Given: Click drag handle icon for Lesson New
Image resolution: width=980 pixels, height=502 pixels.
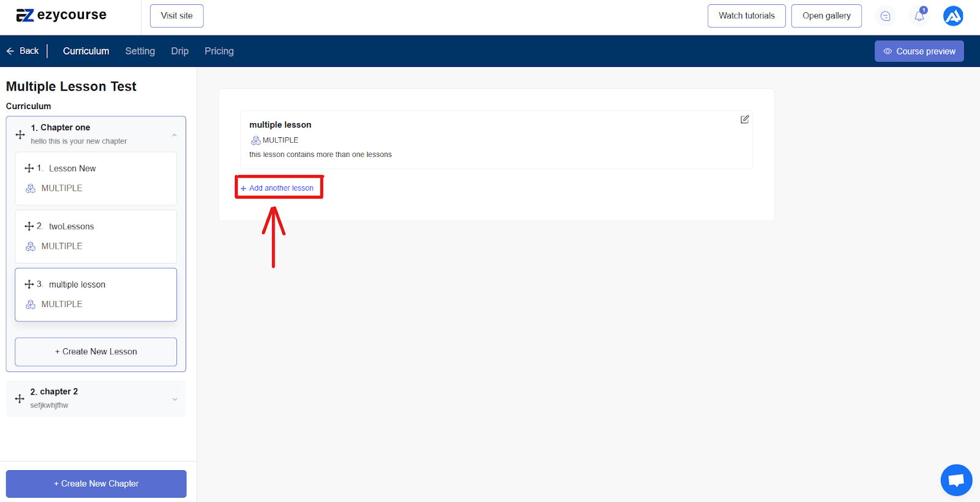Looking at the screenshot, I should pos(29,168).
